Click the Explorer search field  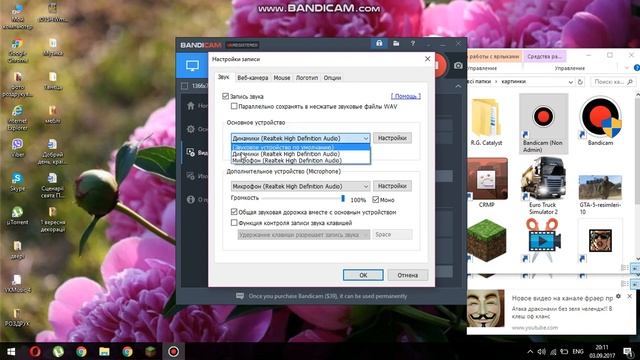613,82
